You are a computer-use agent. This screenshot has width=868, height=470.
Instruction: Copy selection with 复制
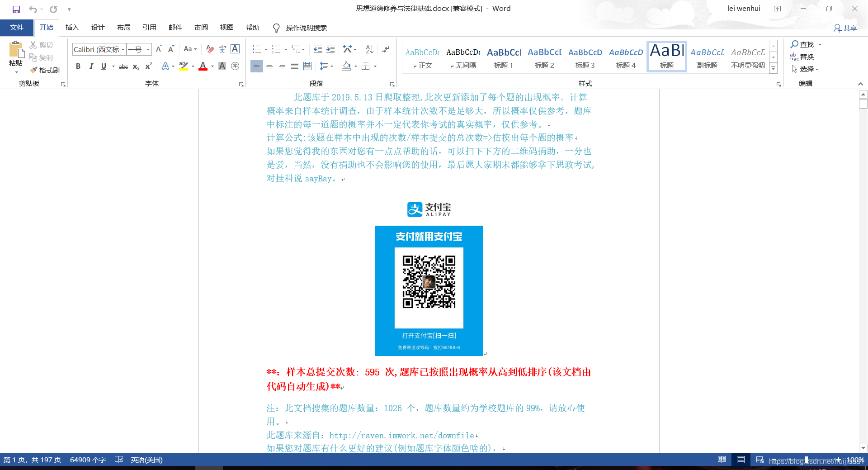click(x=41, y=57)
